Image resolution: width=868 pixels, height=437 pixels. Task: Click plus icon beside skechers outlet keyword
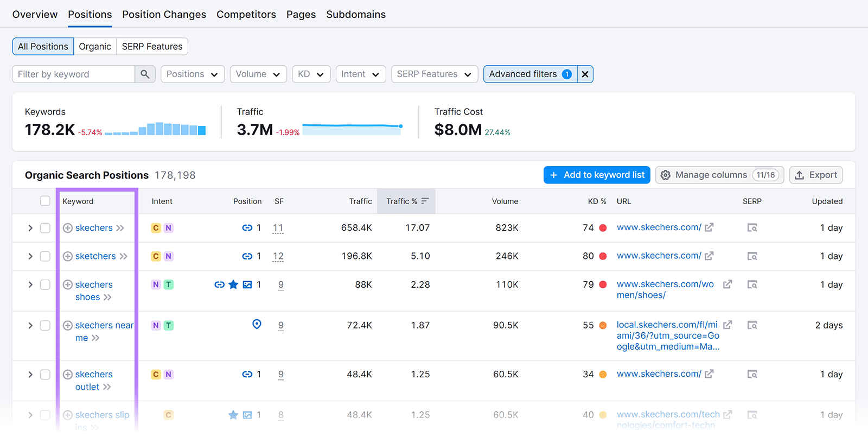pos(68,375)
